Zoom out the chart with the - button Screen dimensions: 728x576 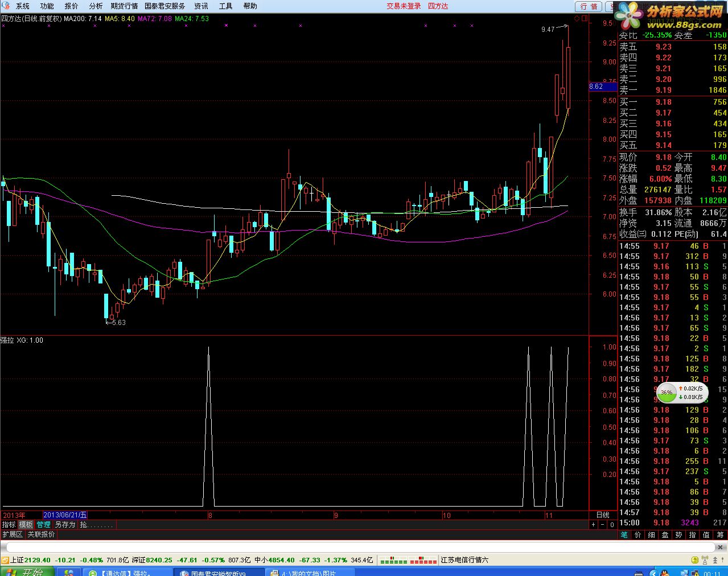tap(602, 525)
